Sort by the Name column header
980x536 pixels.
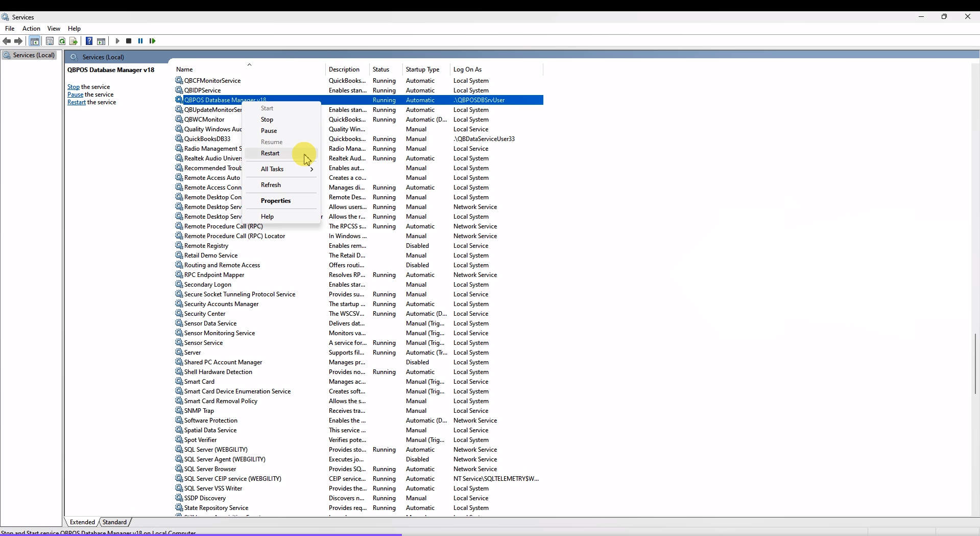184,69
